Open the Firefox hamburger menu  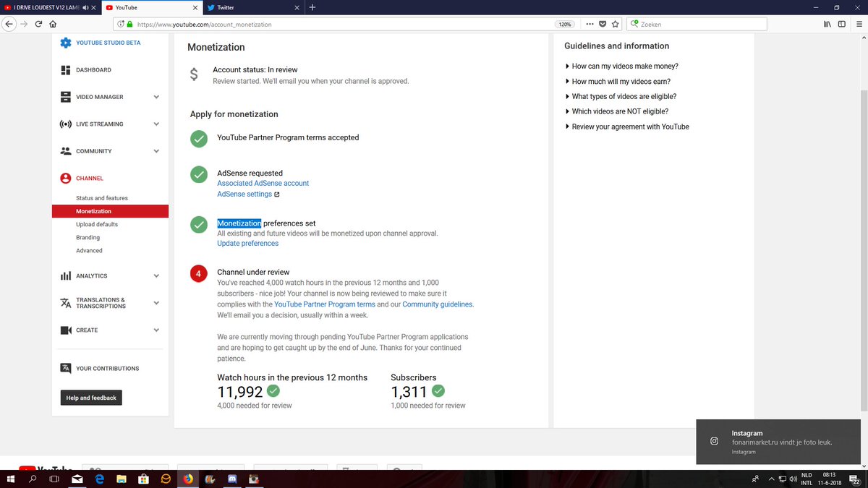pos(859,24)
